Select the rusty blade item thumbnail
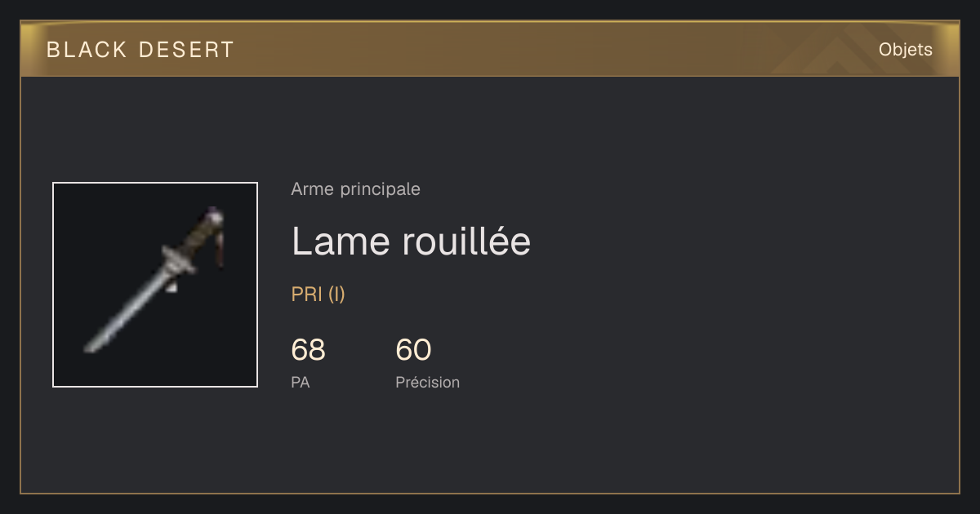Viewport: 980px width, 514px height. point(155,285)
